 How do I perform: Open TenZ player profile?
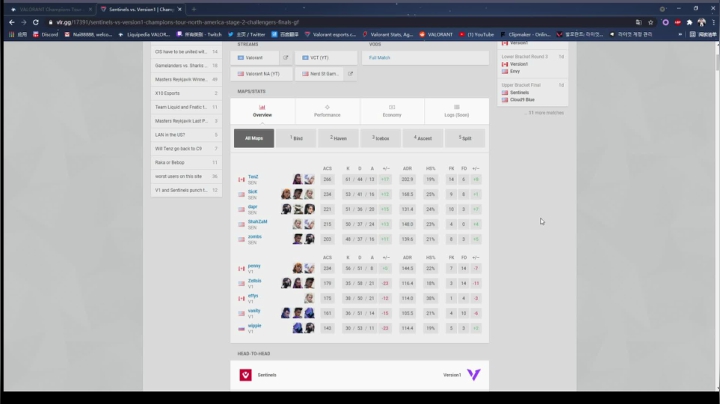[x=253, y=177]
